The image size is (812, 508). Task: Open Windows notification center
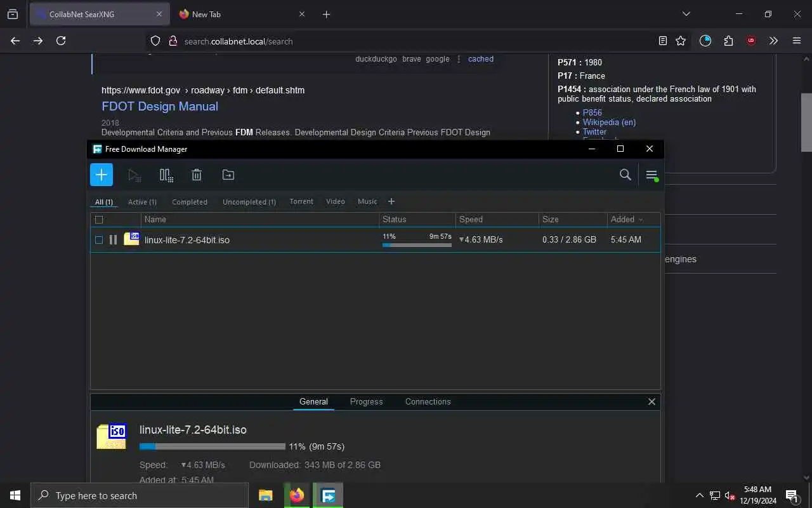[792, 495]
